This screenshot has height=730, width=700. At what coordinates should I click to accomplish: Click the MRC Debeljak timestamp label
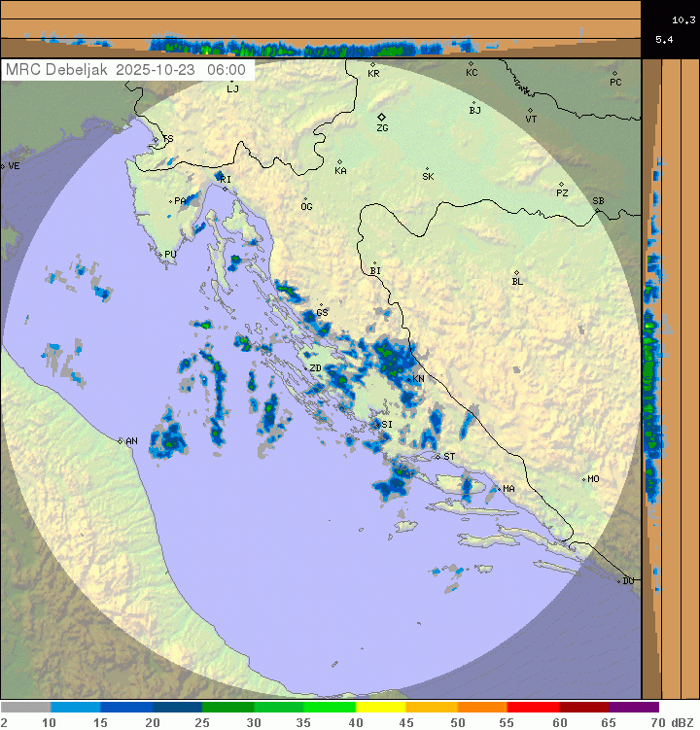point(126,70)
